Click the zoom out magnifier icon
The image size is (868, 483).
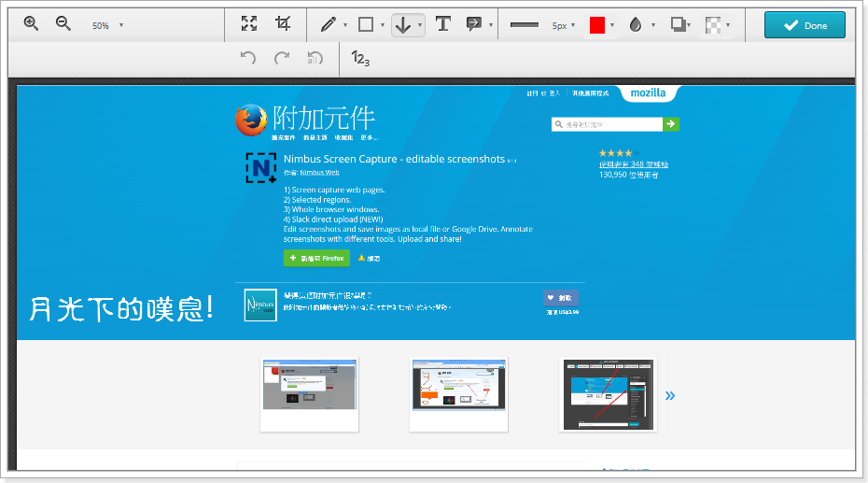[x=63, y=24]
